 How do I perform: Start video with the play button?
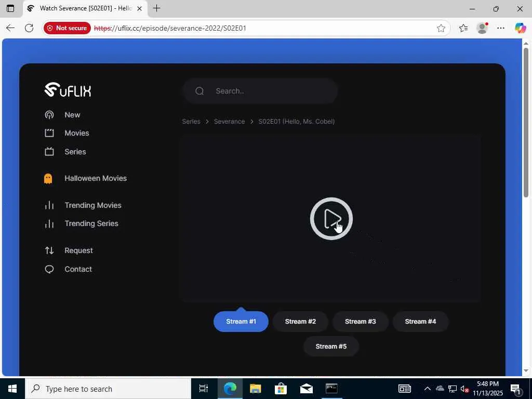point(331,219)
